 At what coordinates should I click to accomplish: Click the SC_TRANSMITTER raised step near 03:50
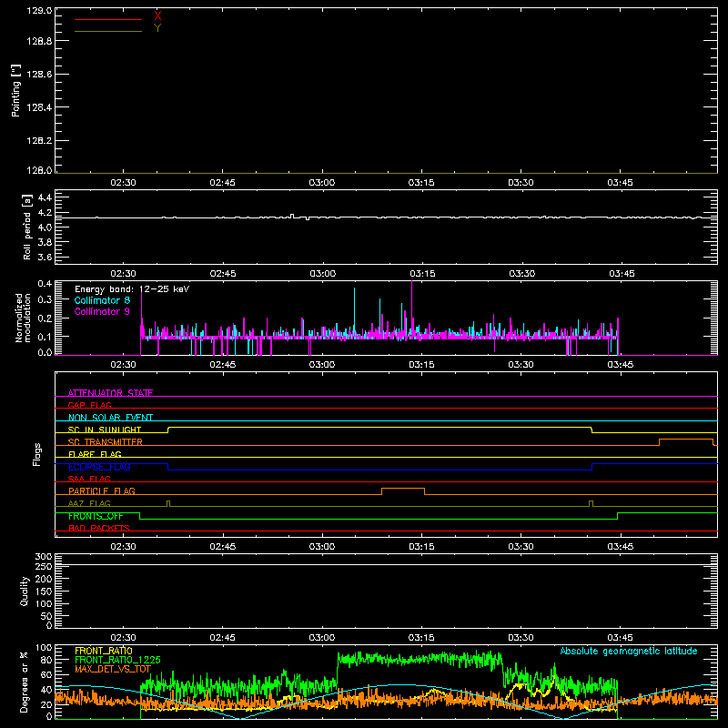[686, 440]
